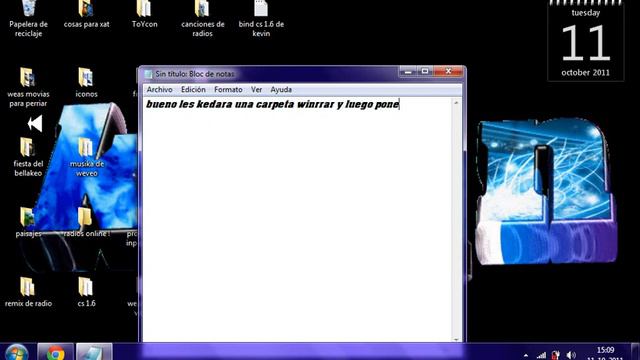This screenshot has width=640, height=360.
Task: Click the calendar gadget showing 11
Action: 586,41
